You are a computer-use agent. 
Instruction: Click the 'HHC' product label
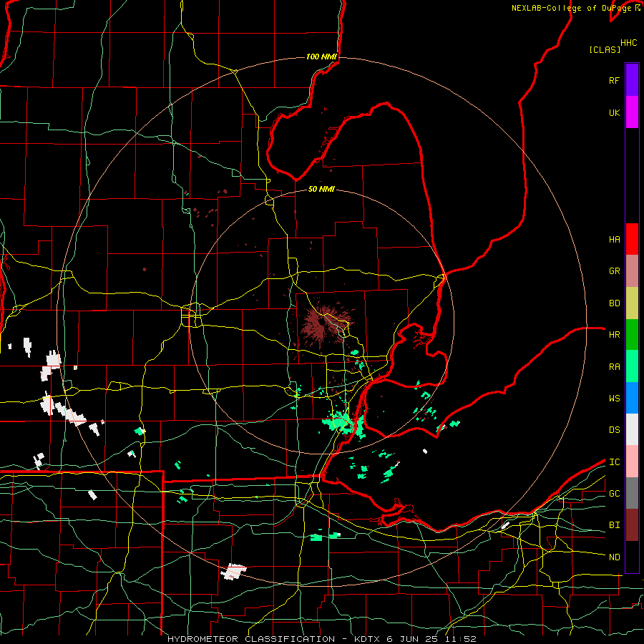[629, 43]
